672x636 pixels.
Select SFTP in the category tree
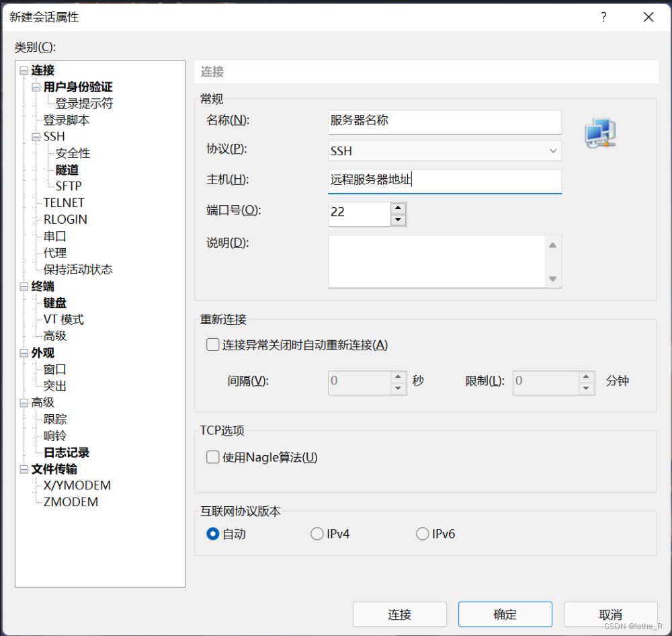coord(68,186)
